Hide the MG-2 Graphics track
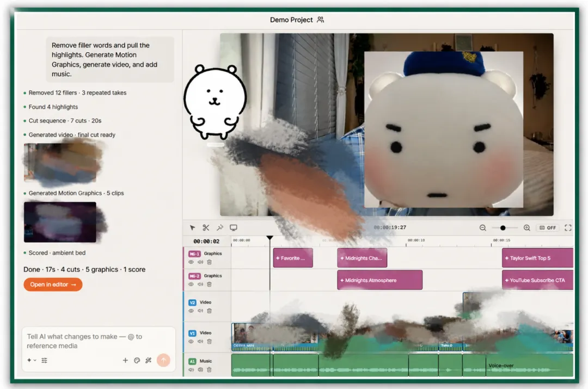The image size is (588, 389). (x=191, y=284)
